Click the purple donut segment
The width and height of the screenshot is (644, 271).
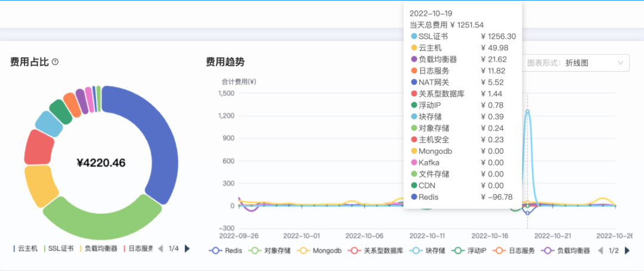(82, 101)
